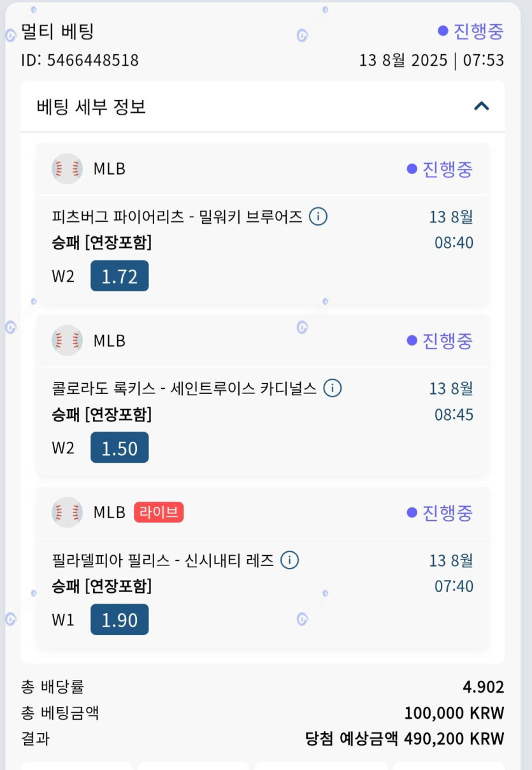Select the 1.72 odds button
This screenshot has width=532, height=770.
pyautogui.click(x=119, y=276)
